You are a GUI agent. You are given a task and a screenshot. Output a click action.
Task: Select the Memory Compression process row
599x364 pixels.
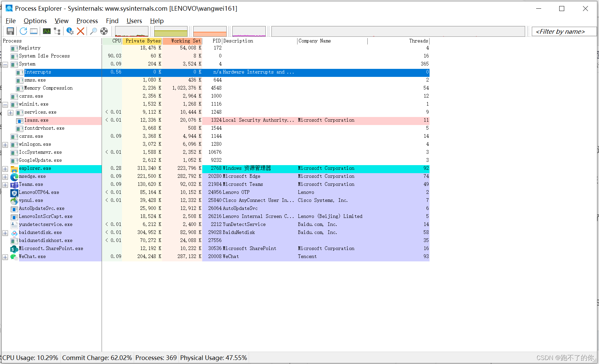(x=215, y=88)
